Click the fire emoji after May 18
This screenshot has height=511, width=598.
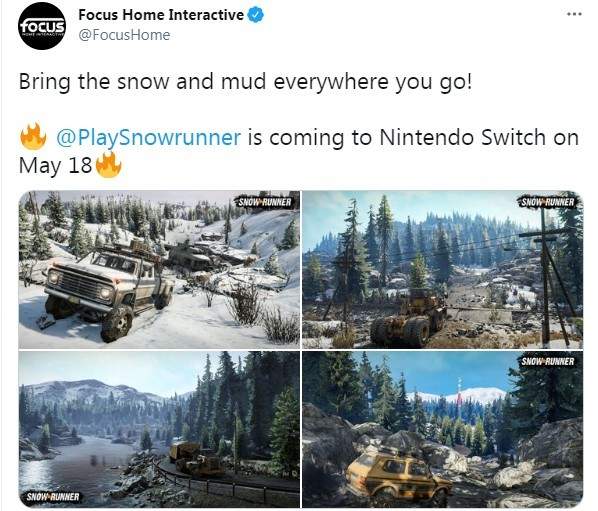tap(108, 164)
